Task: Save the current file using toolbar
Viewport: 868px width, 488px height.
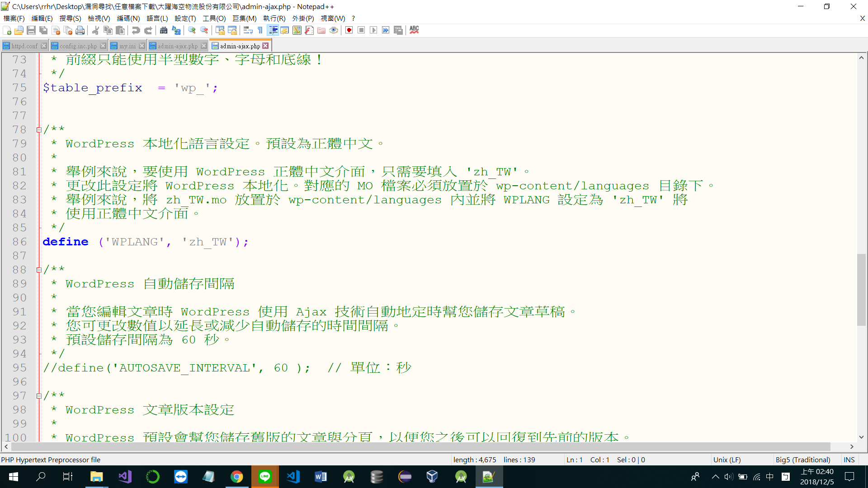Action: [31, 30]
